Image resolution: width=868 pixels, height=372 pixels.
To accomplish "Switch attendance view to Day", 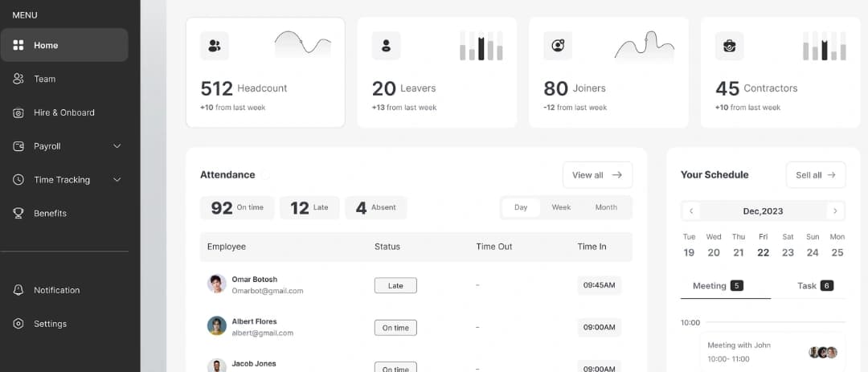I will coord(521,207).
